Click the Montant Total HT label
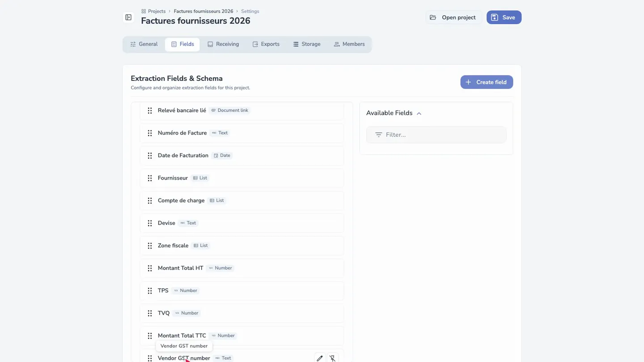This screenshot has width=644, height=362. pyautogui.click(x=181, y=268)
